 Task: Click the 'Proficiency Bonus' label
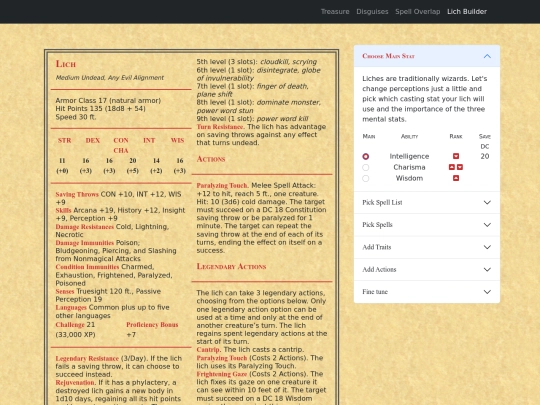pos(152,325)
